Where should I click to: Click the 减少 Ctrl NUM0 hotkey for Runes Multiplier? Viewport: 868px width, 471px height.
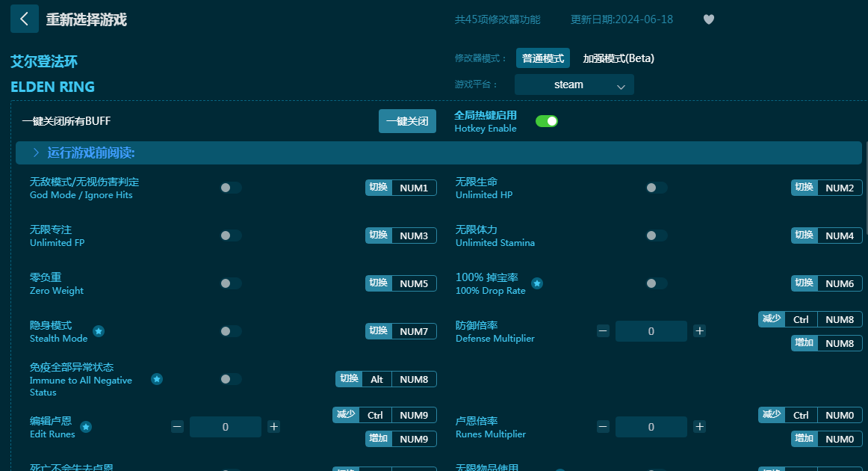(810, 415)
